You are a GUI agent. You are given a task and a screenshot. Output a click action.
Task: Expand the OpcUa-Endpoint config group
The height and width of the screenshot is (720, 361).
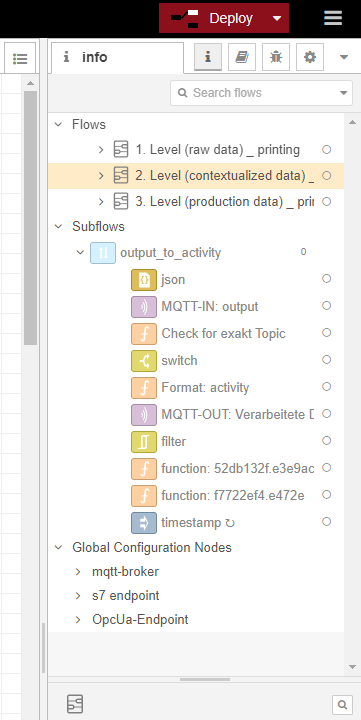[78, 619]
